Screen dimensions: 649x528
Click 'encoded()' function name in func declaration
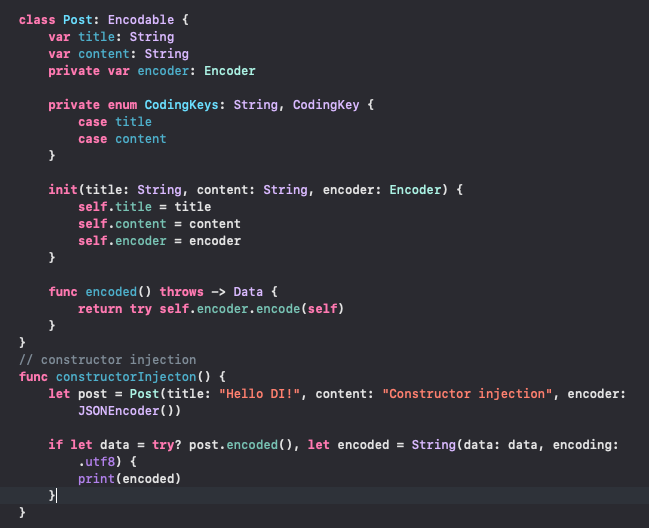(118, 292)
